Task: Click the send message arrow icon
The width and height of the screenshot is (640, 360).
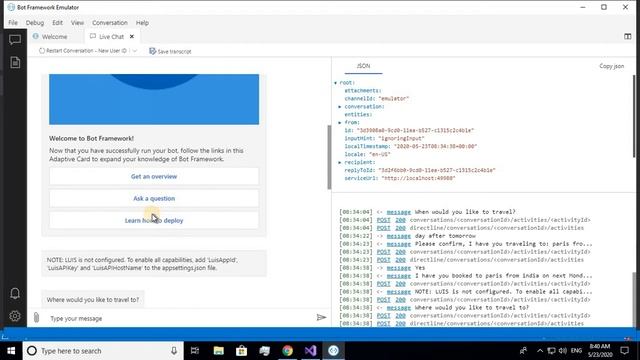Action: coord(321,317)
